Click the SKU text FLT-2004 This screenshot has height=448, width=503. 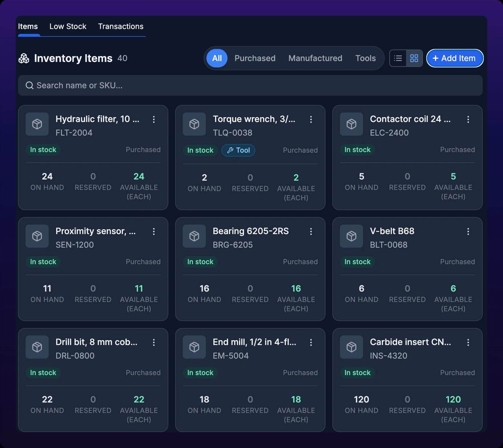[x=74, y=133]
